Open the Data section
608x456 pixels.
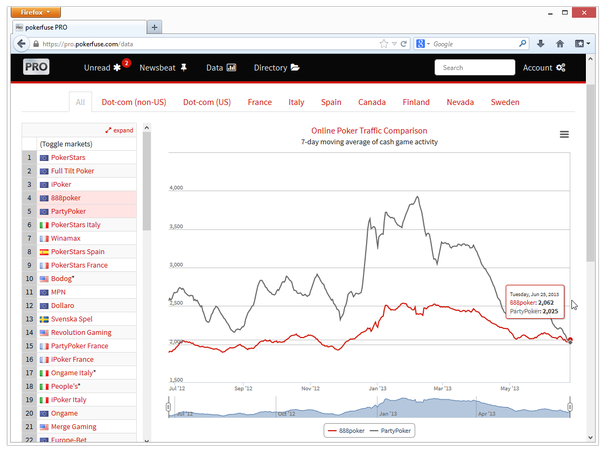221,68
